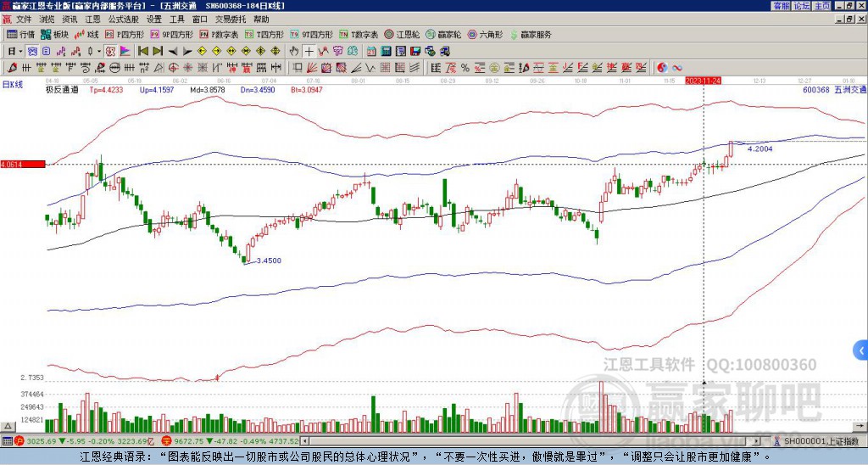Open the 9P四方形 tool
The width and height of the screenshot is (868, 465).
pyautogui.click(x=172, y=34)
